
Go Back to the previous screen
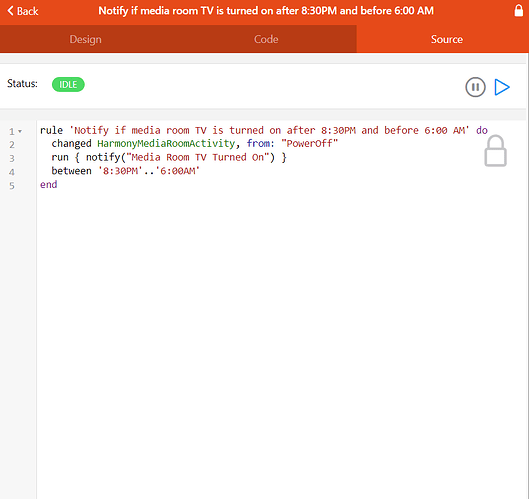coord(23,11)
